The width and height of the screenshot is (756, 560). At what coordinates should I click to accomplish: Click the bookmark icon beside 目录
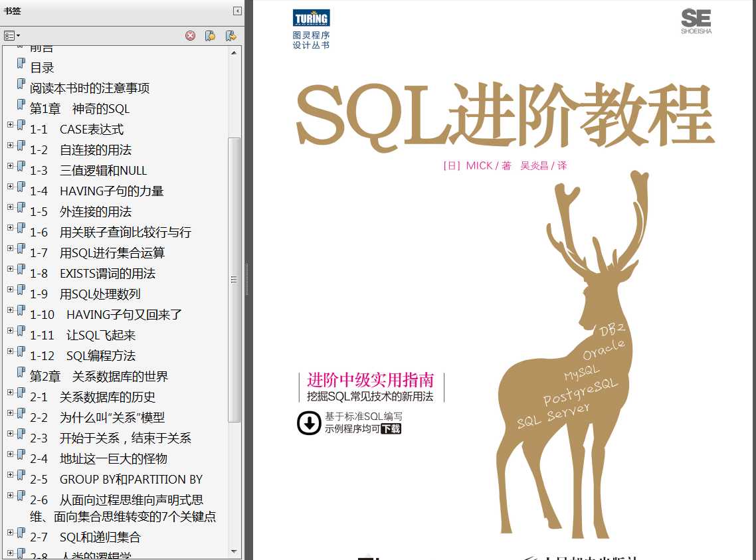[21, 63]
